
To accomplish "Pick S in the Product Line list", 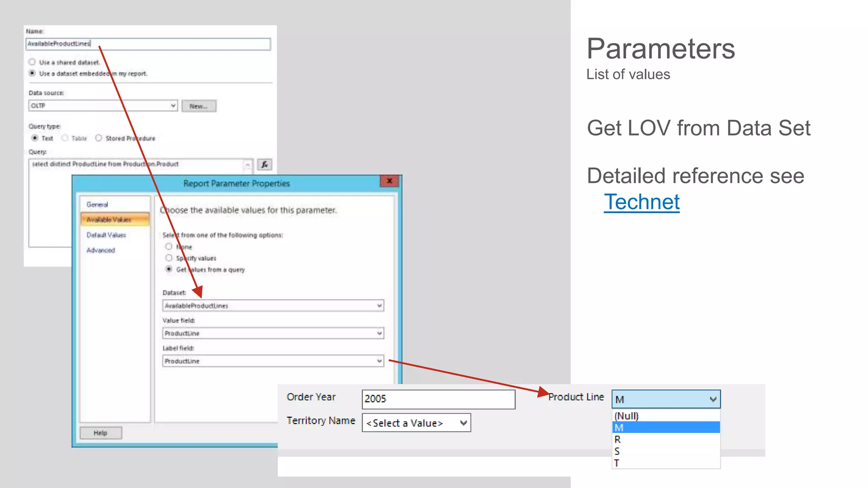I will [x=666, y=451].
